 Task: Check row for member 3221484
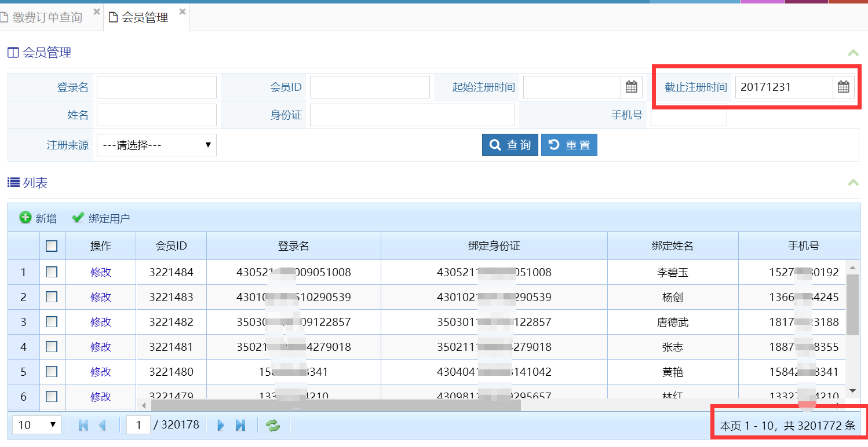(x=52, y=272)
